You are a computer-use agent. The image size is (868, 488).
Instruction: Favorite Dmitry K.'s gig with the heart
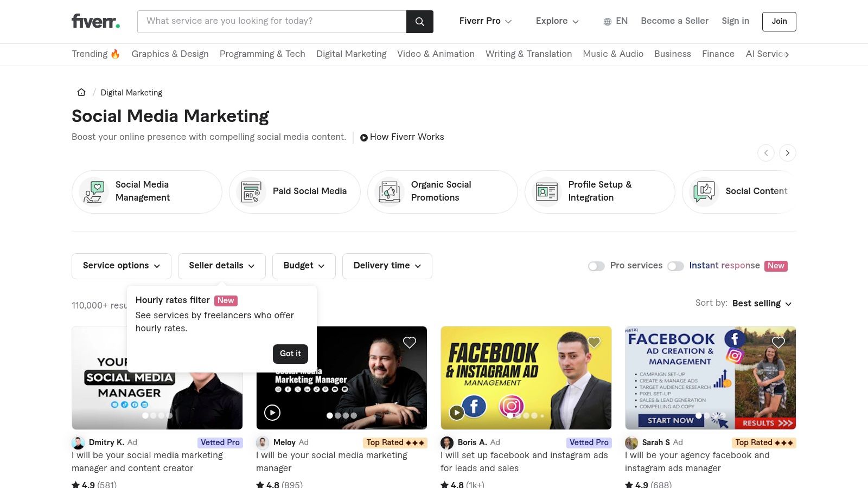225,342
